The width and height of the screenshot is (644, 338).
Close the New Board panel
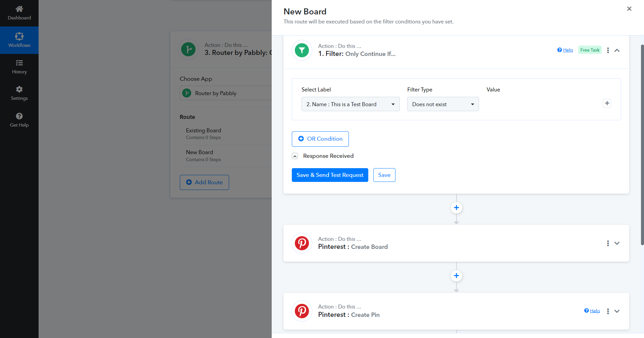coord(629,9)
